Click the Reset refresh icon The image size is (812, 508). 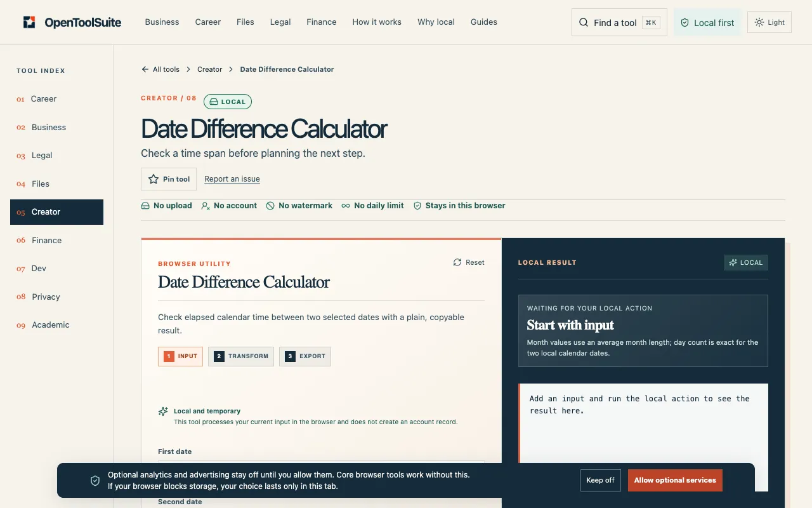click(457, 262)
